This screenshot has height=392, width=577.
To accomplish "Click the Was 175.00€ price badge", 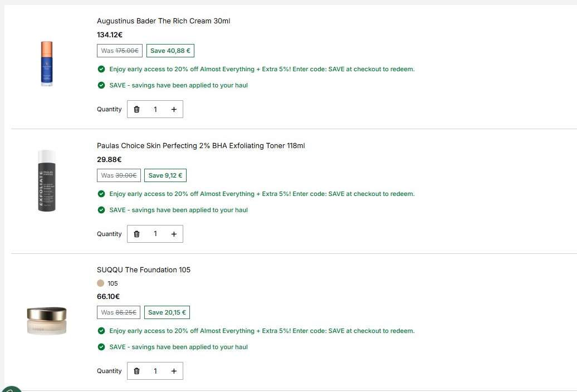I will (x=120, y=51).
